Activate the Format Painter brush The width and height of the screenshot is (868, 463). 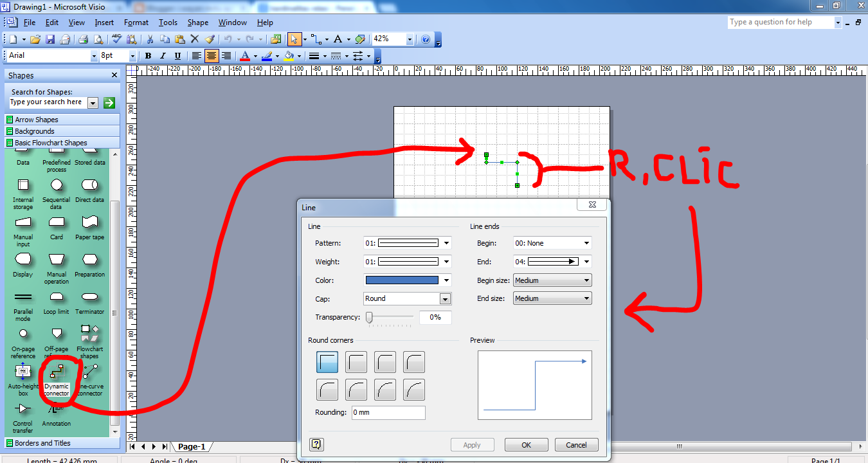pos(210,39)
